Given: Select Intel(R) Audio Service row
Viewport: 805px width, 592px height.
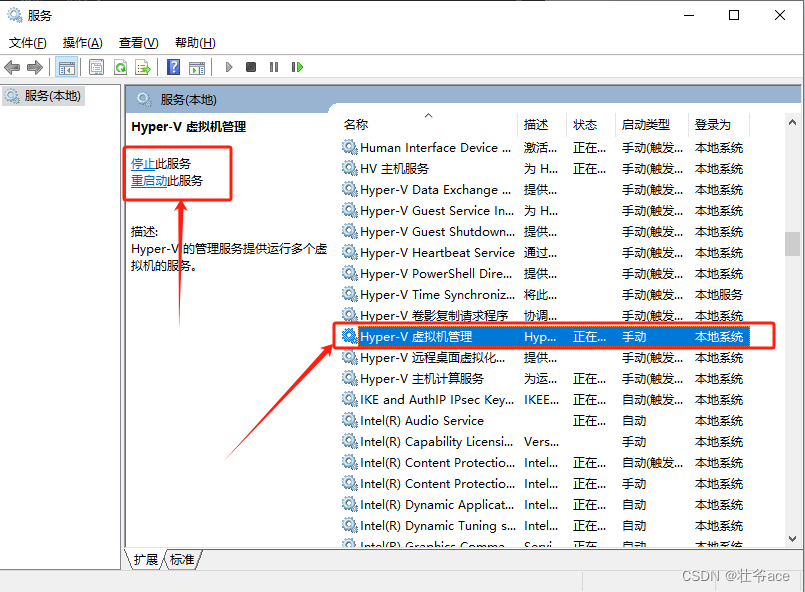Looking at the screenshot, I should (x=545, y=421).
